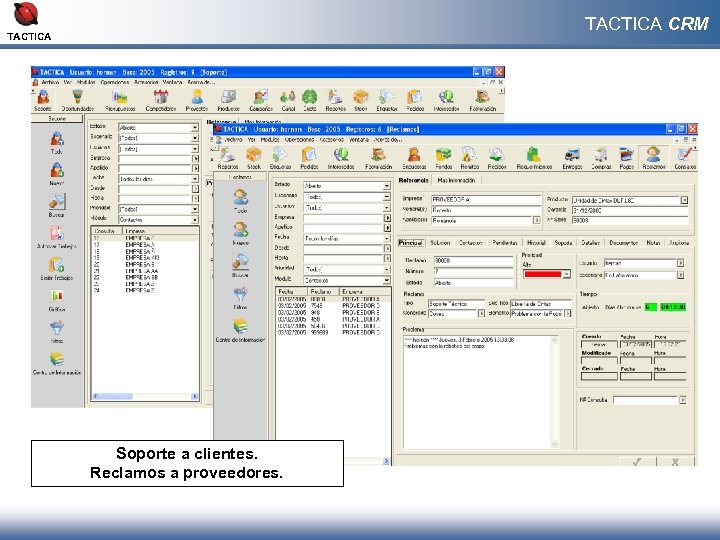Click Filtros funnel icon in Reclamos sidebar

tap(241, 297)
